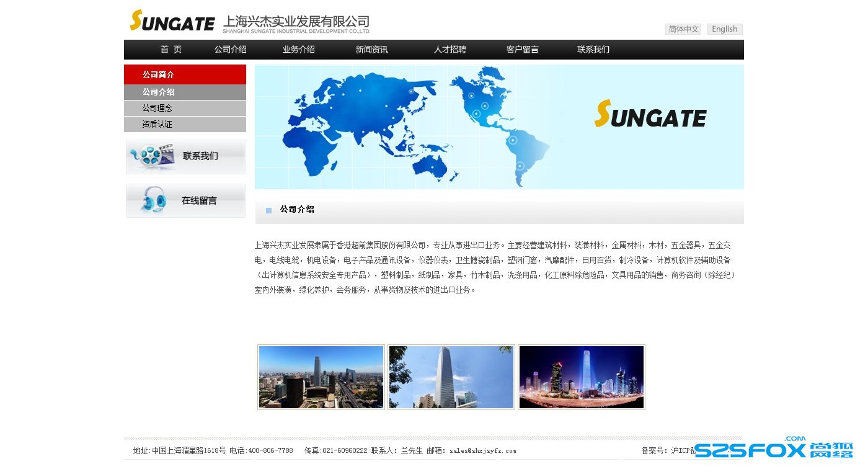
Task: Click the 联系我们 sidebar banner button
Action: tap(185, 157)
